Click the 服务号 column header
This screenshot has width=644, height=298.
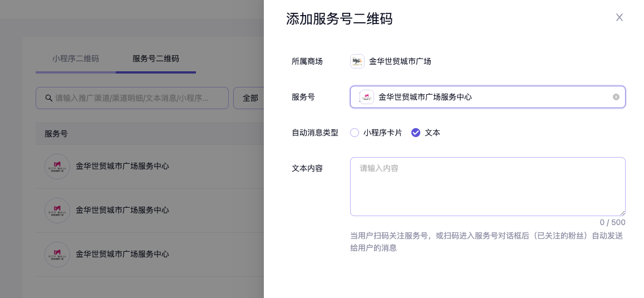click(x=56, y=134)
